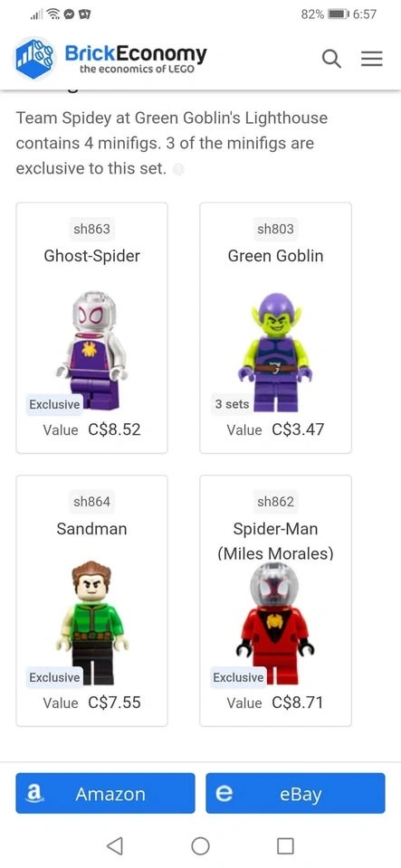
Task: Open the Green Goblin minifig image
Action: point(276,352)
